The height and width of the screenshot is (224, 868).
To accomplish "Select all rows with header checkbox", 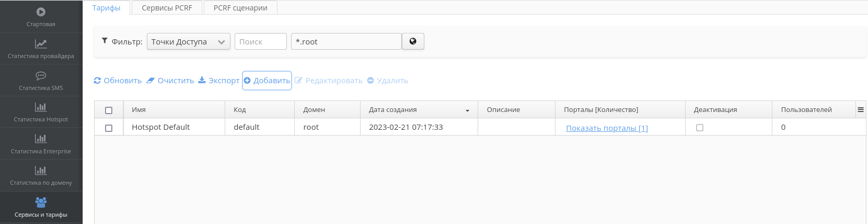I will point(109,110).
